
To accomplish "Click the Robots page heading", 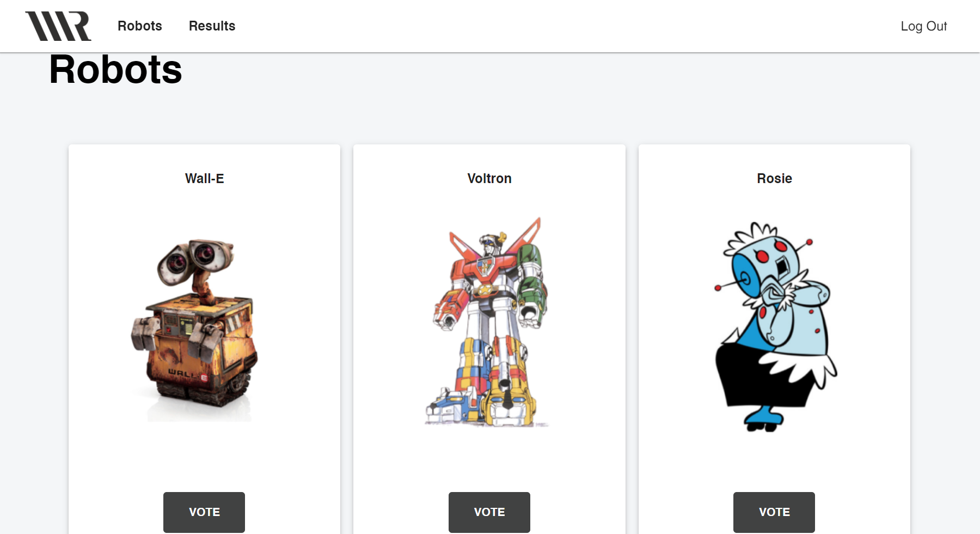I will (115, 70).
